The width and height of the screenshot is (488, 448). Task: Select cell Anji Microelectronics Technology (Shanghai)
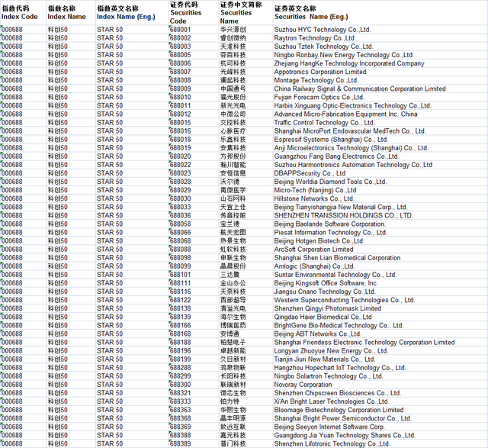(380, 148)
